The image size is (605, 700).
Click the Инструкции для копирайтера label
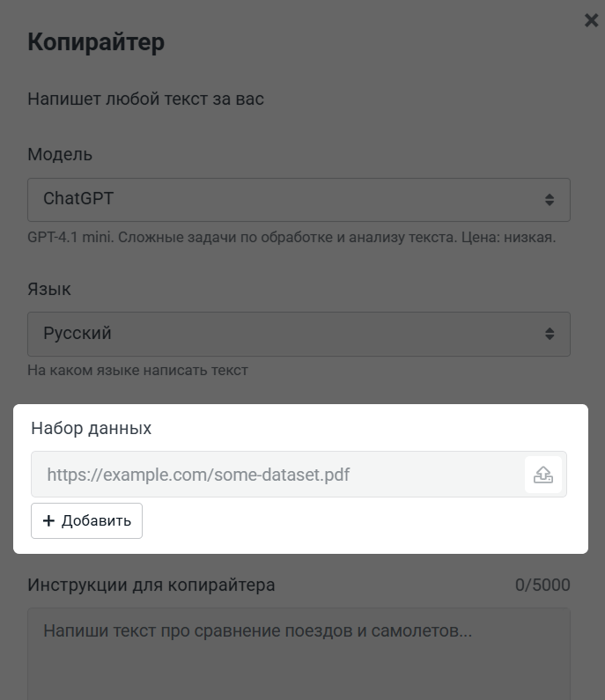[151, 585]
